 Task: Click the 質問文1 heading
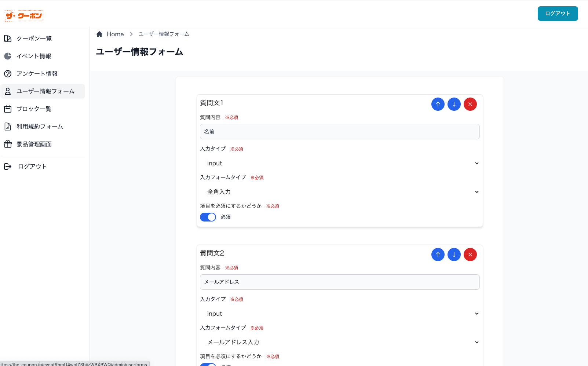(x=212, y=103)
